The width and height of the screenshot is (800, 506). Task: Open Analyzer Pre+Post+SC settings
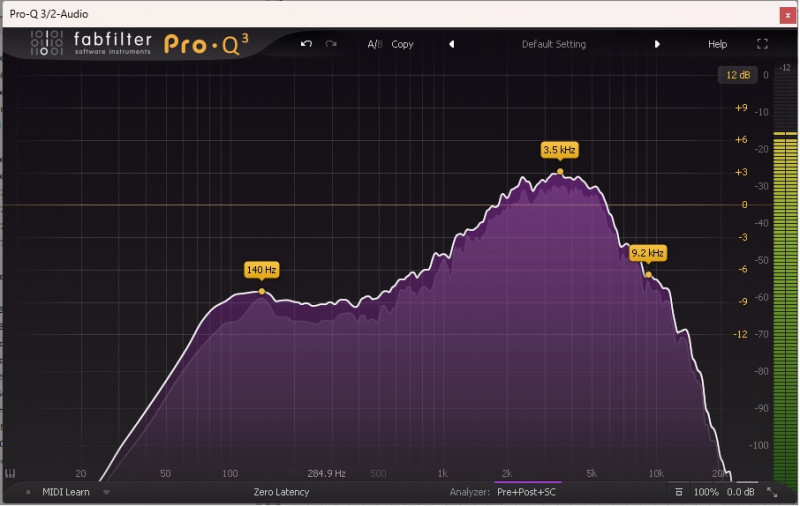(x=528, y=492)
